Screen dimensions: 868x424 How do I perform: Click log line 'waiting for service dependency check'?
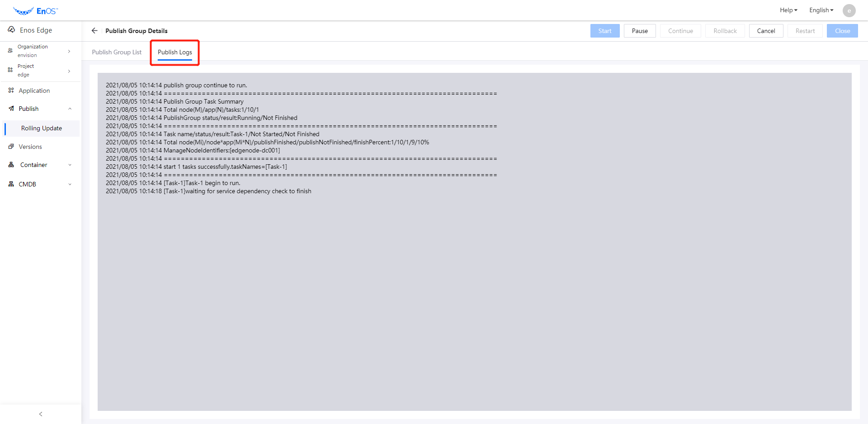point(208,191)
